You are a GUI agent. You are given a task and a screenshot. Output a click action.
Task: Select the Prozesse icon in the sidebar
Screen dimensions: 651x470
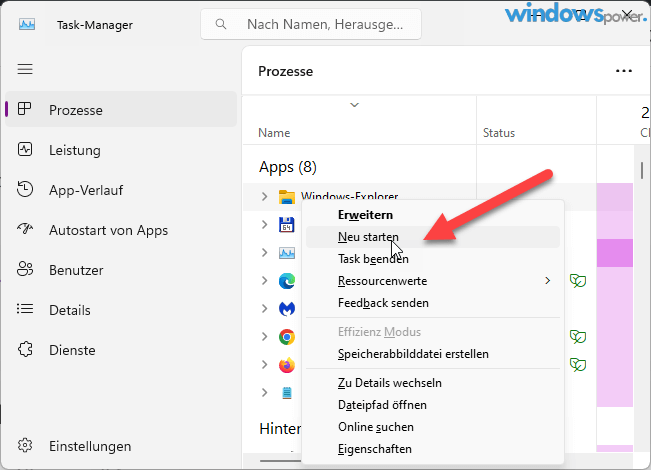24,109
